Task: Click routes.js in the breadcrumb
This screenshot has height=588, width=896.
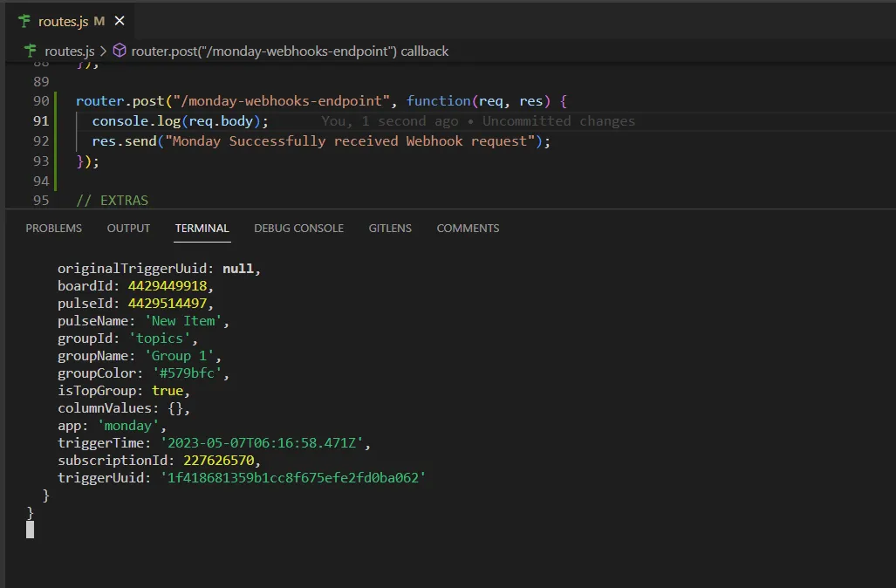Action: (69, 51)
